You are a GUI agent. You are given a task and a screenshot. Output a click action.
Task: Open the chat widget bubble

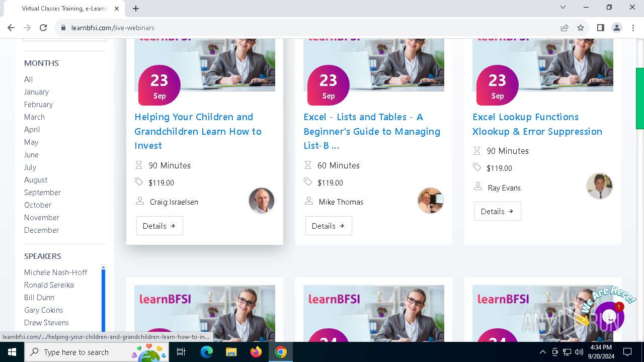pos(609,316)
